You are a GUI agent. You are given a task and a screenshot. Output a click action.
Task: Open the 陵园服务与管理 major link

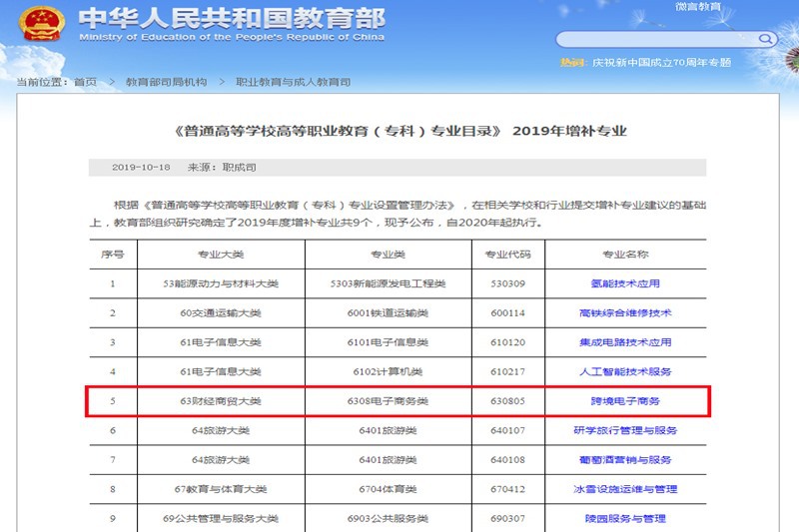(625, 518)
